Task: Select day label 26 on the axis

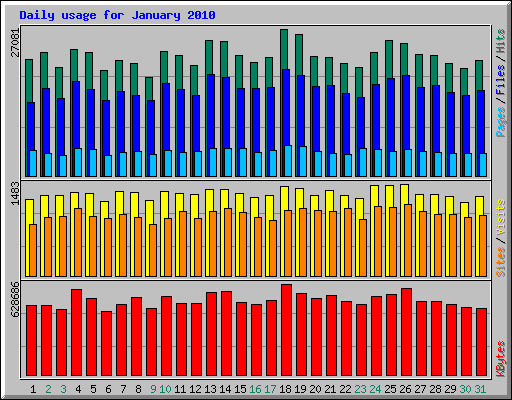Action: [x=405, y=389]
